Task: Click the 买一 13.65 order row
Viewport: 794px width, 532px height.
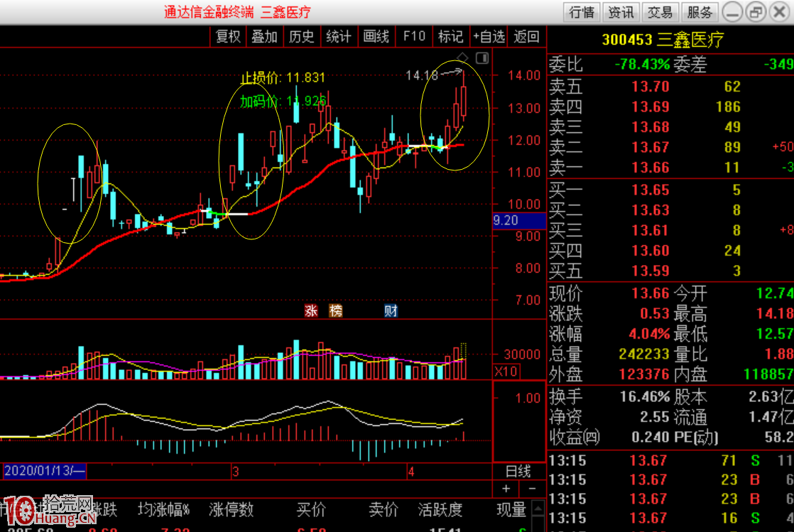Action: click(x=670, y=190)
